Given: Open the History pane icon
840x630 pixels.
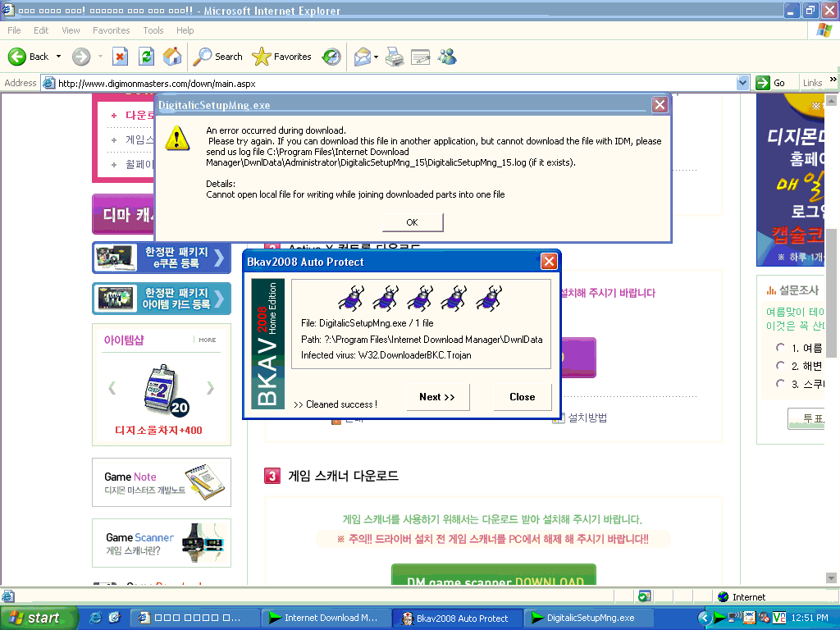Looking at the screenshot, I should (331, 57).
